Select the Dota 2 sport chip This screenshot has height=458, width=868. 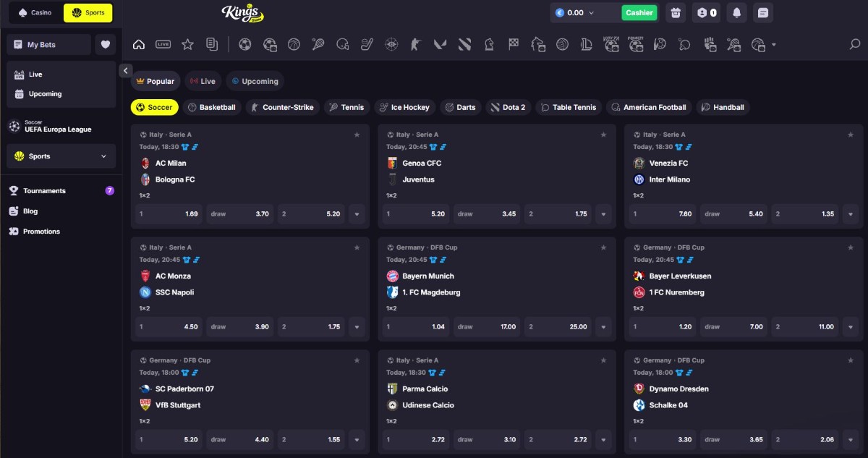click(x=509, y=107)
